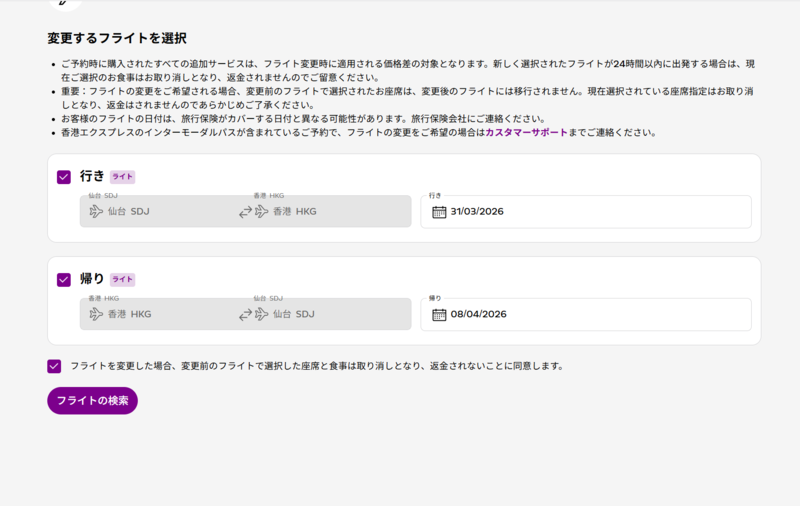Image resolution: width=800 pixels, height=506 pixels.
Task: Click plane icon beside 香港 HKG return origin
Action: tap(96, 314)
